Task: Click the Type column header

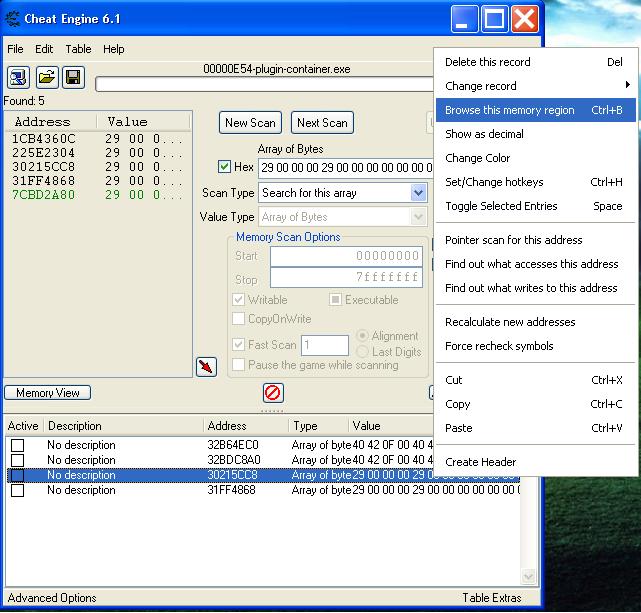Action: click(318, 426)
